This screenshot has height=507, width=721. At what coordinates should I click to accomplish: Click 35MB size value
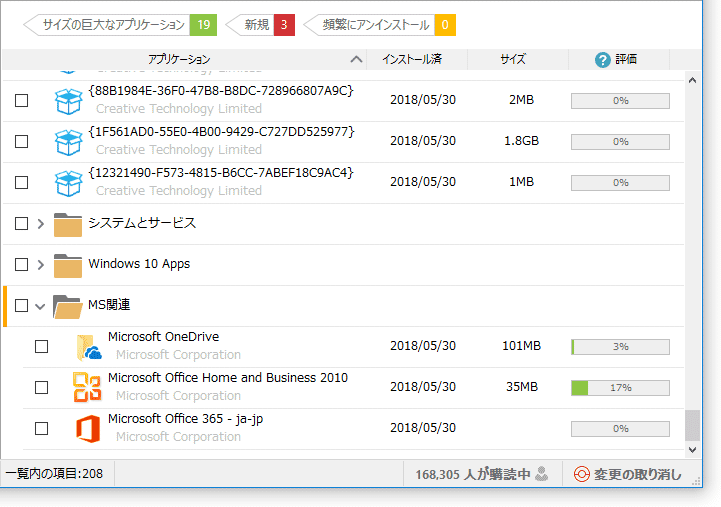coord(522,387)
